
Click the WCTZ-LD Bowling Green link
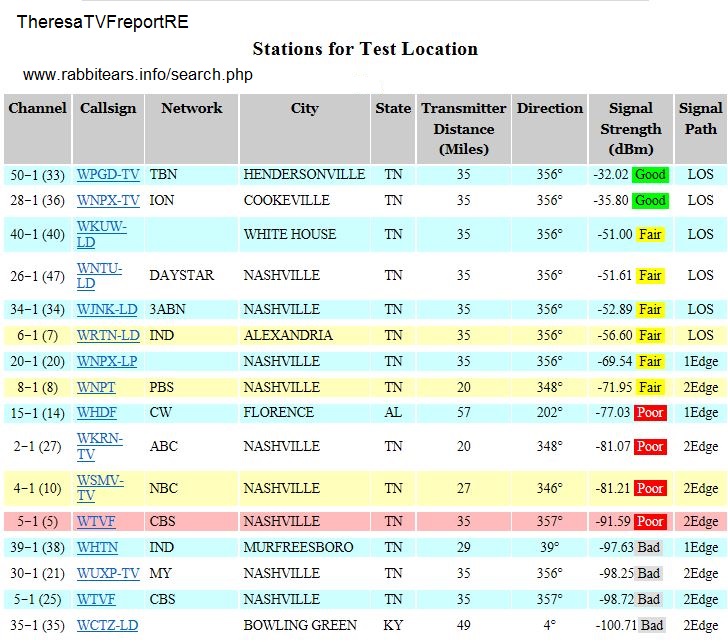click(x=107, y=626)
